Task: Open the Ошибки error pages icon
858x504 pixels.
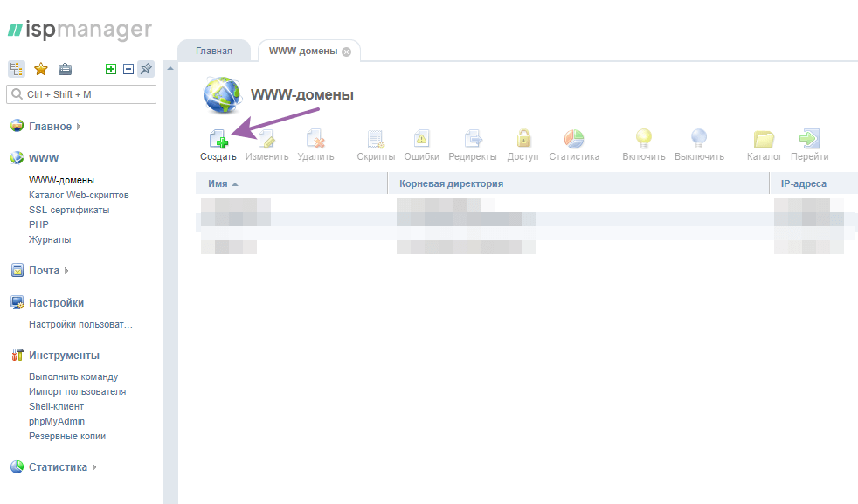Action: click(421, 140)
